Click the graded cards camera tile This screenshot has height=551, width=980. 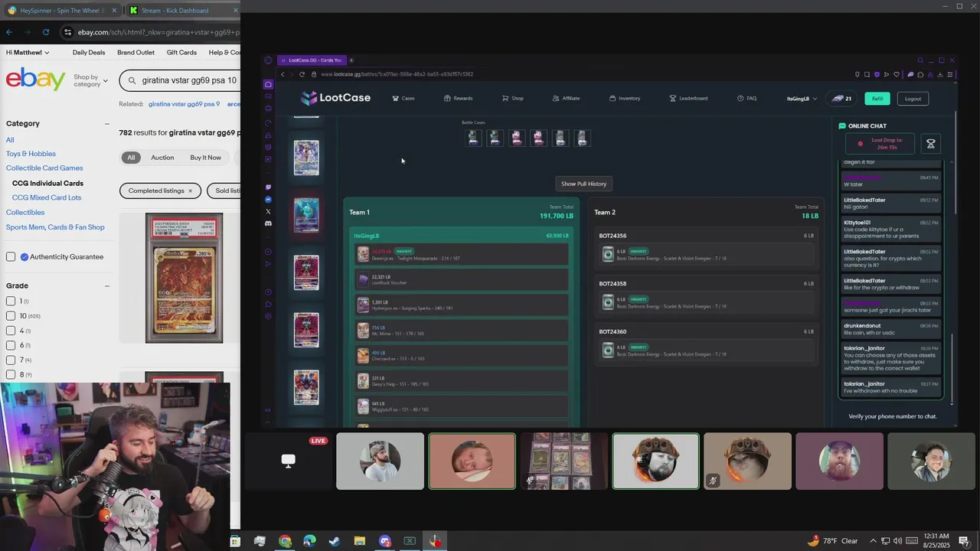pos(563,461)
